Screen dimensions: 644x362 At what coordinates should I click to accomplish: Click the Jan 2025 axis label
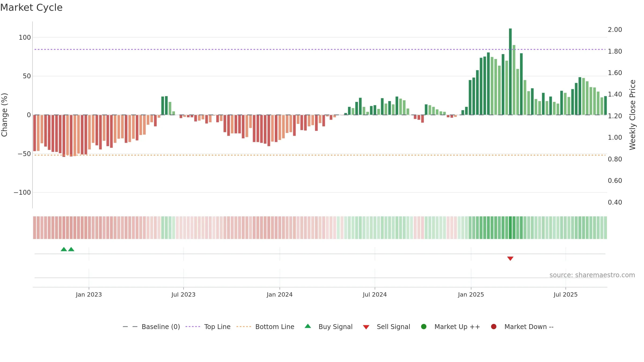point(471,294)
